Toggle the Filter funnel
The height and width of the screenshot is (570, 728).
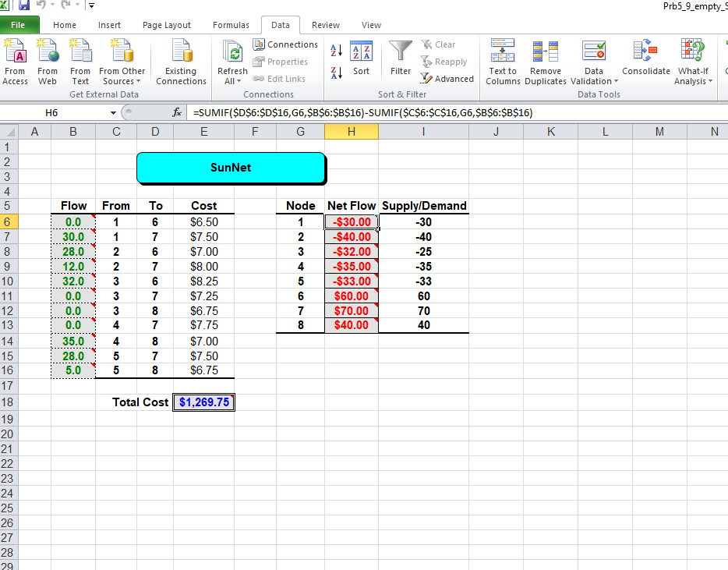(x=400, y=58)
